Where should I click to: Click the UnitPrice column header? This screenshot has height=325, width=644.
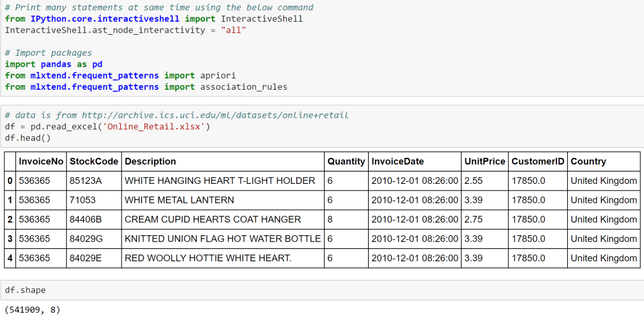[485, 162]
